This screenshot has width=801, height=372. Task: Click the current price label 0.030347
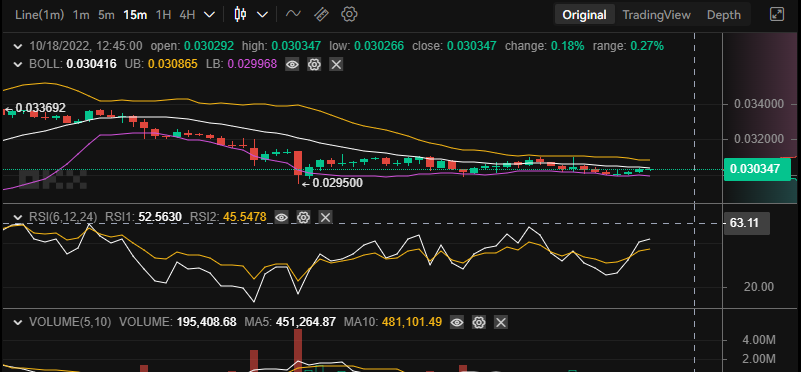757,169
